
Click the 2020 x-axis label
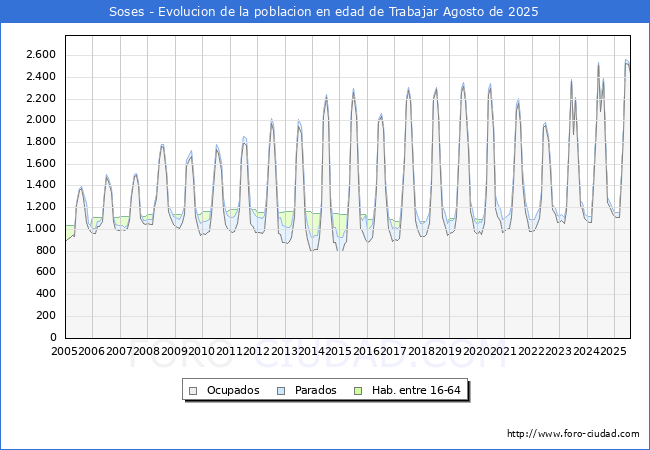click(x=473, y=352)
